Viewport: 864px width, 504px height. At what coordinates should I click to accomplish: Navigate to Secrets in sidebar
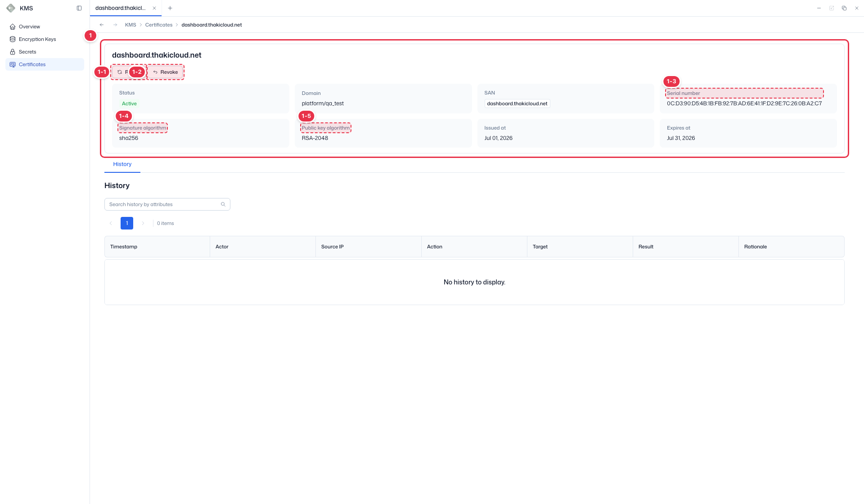pos(45,52)
